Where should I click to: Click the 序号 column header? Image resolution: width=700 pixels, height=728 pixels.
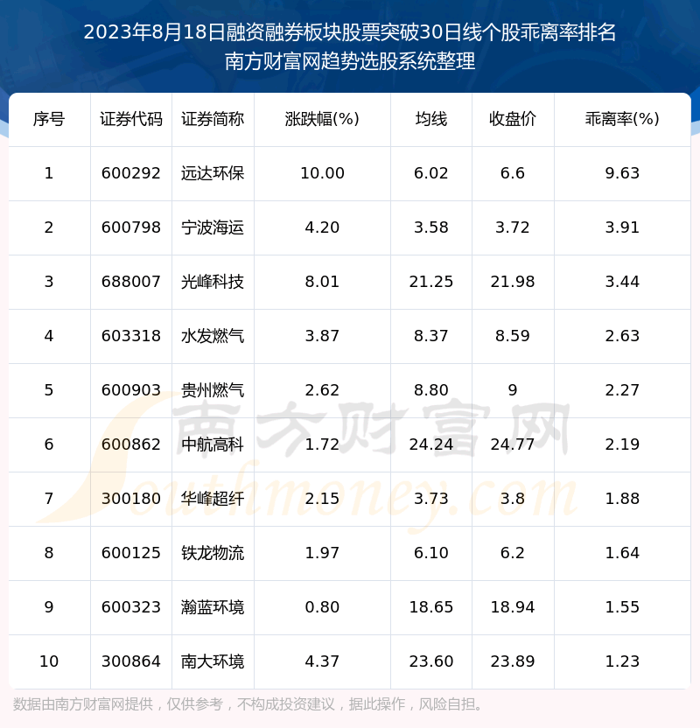coord(49,119)
